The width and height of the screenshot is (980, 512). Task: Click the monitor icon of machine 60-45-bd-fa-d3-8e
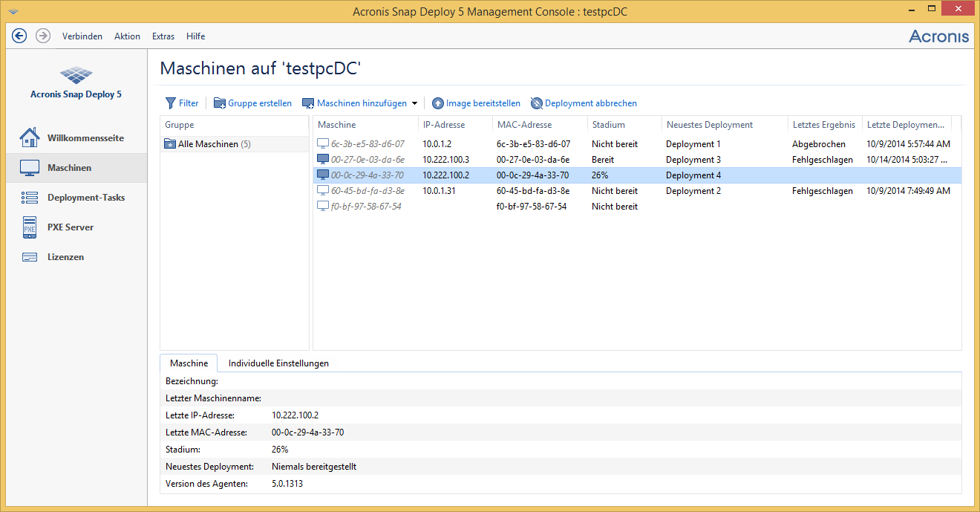click(323, 191)
